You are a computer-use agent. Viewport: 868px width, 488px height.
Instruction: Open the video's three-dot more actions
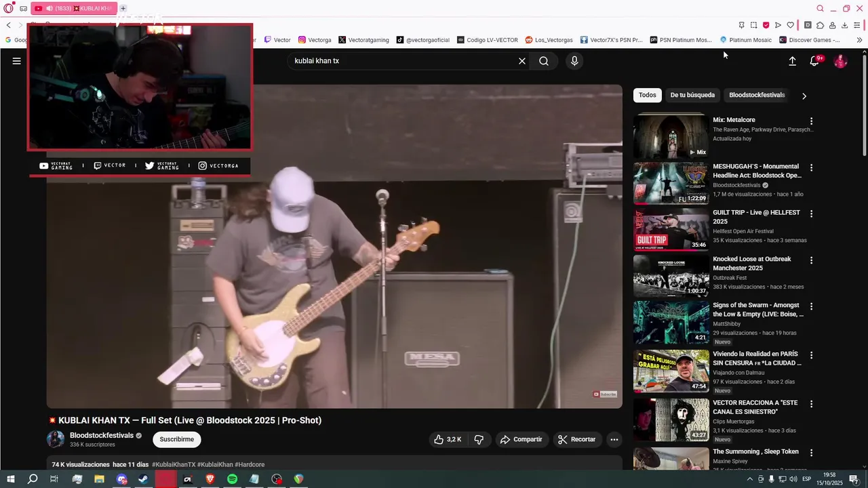click(614, 439)
